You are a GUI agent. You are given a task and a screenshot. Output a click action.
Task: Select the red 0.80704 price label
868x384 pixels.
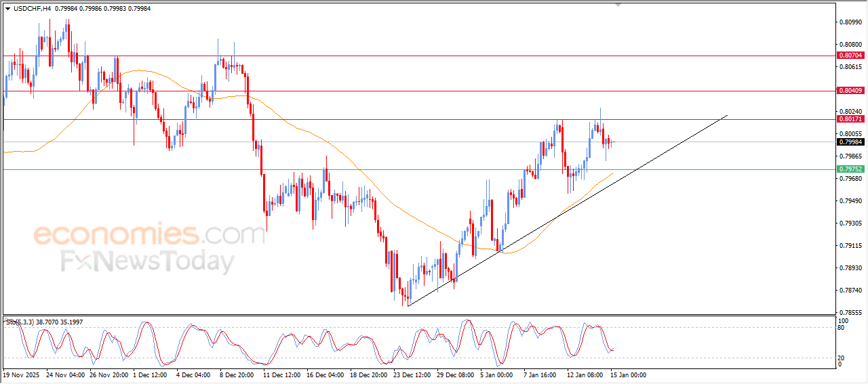(x=850, y=56)
